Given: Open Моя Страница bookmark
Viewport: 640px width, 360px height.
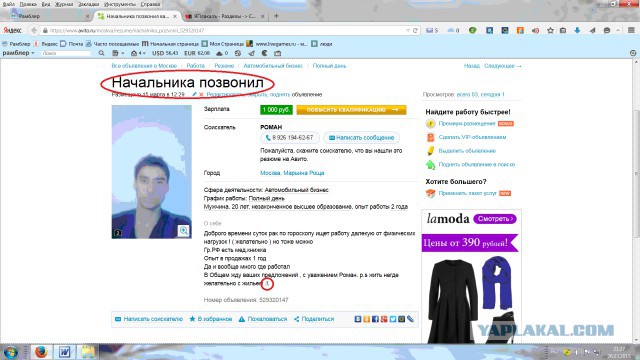Looking at the screenshot, I should [222, 44].
